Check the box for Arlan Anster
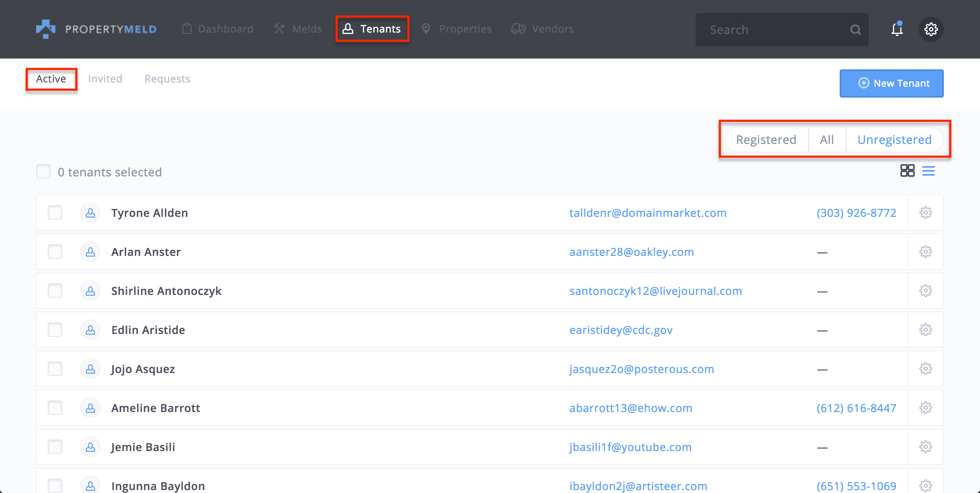 55,252
